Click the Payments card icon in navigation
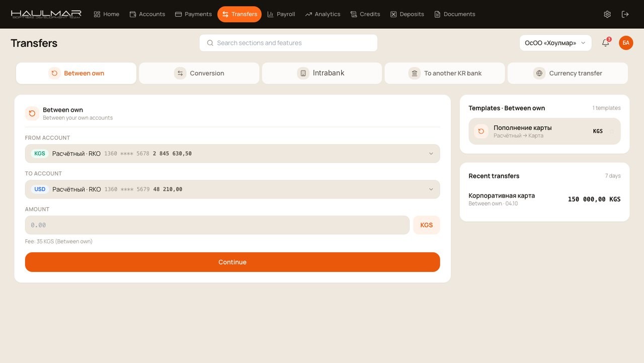This screenshot has width=644, height=363. tap(178, 14)
